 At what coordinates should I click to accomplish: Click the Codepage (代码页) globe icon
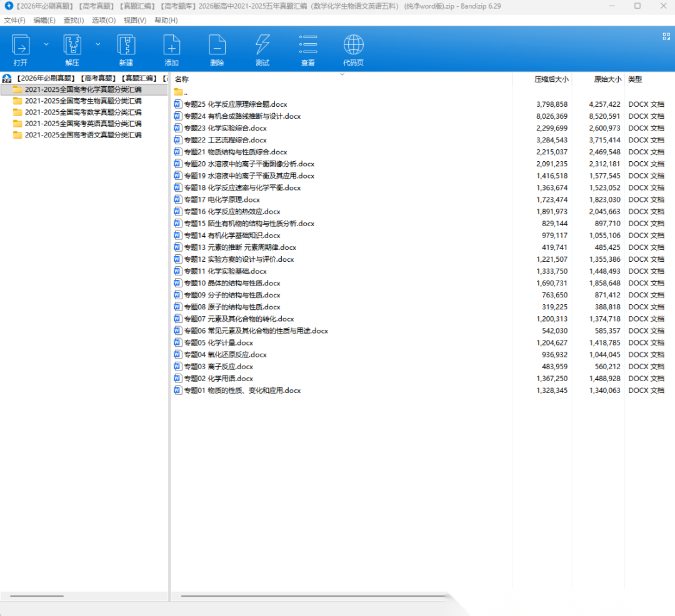click(x=353, y=45)
